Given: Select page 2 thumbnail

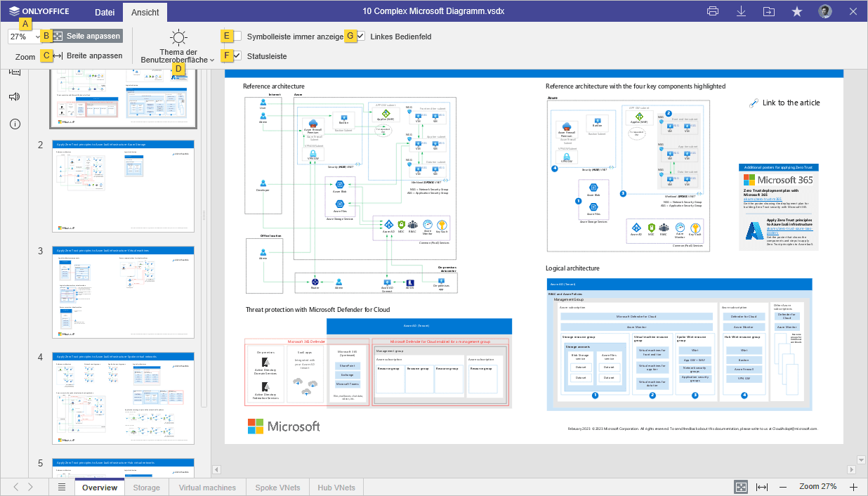Looking at the screenshot, I should (x=123, y=186).
